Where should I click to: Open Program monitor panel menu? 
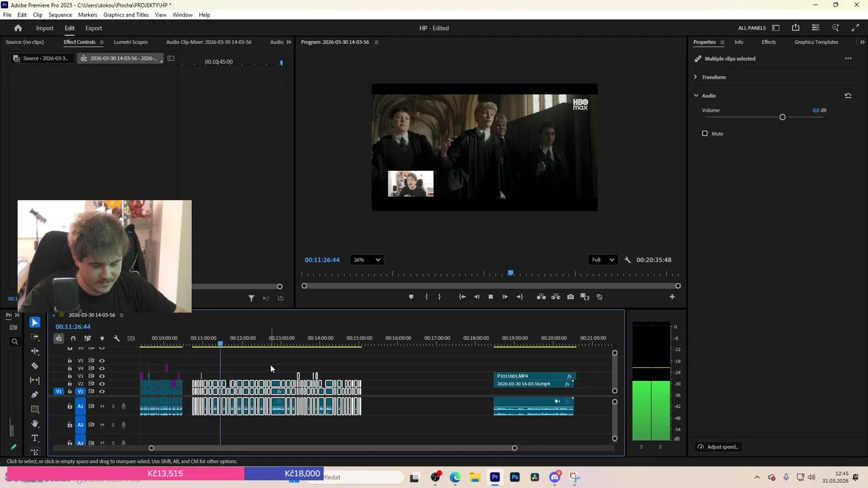click(376, 42)
